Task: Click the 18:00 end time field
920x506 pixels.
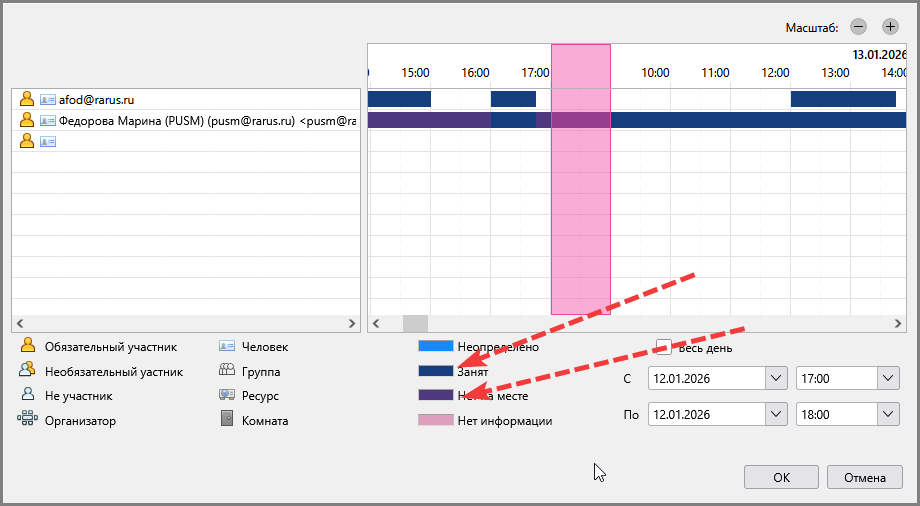Action: pos(837,414)
